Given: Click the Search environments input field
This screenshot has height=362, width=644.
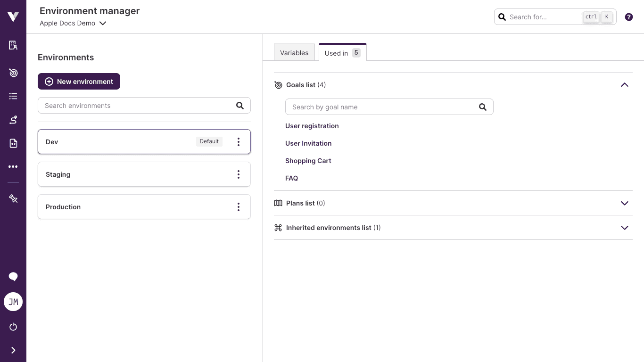Looking at the screenshot, I should (x=137, y=106).
